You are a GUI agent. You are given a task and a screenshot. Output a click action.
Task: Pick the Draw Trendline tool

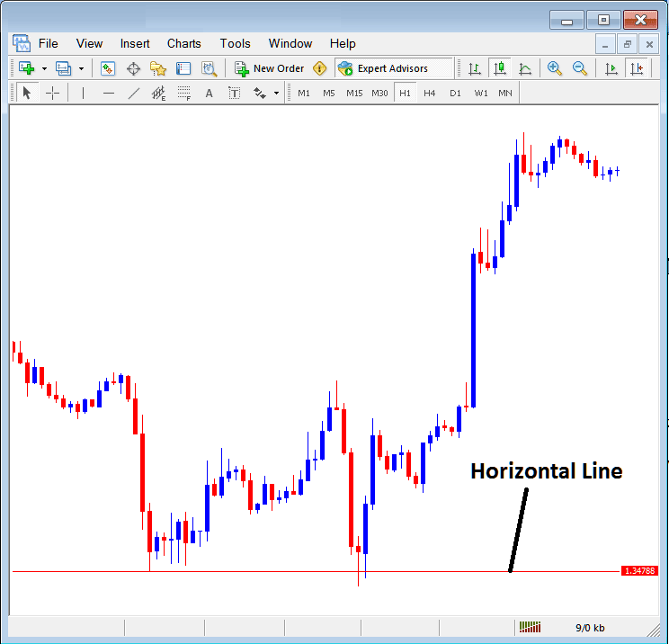[x=134, y=93]
